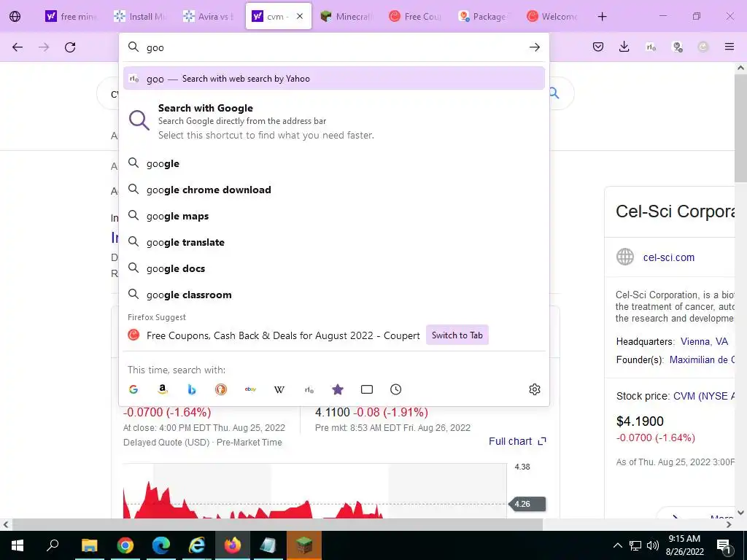Screen dimensions: 747x560
Task: Search bookmarks using the star icon
Action: [x=337, y=389]
